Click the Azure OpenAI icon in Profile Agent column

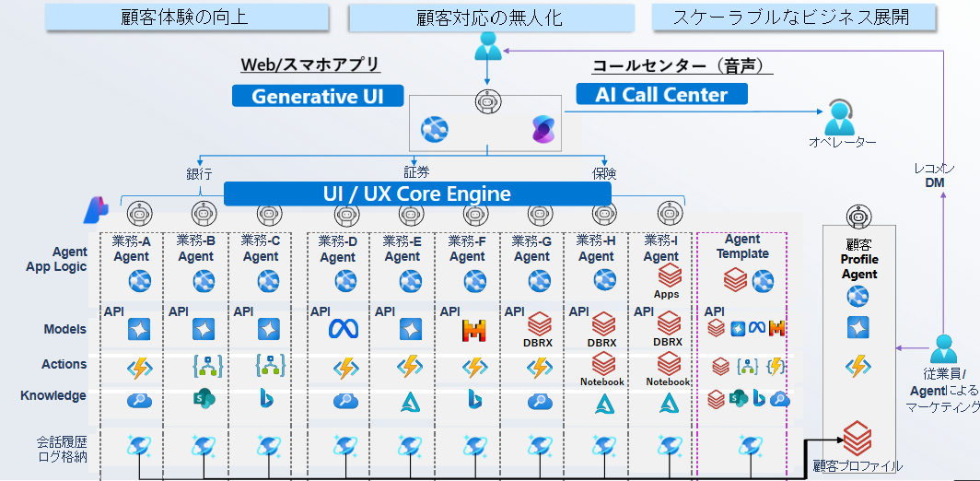coord(857,328)
